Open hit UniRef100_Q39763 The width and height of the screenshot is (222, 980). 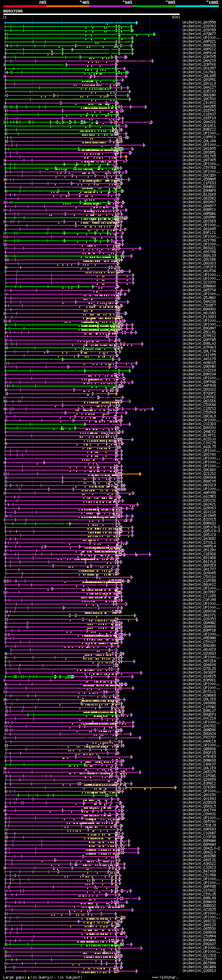[199, 26]
